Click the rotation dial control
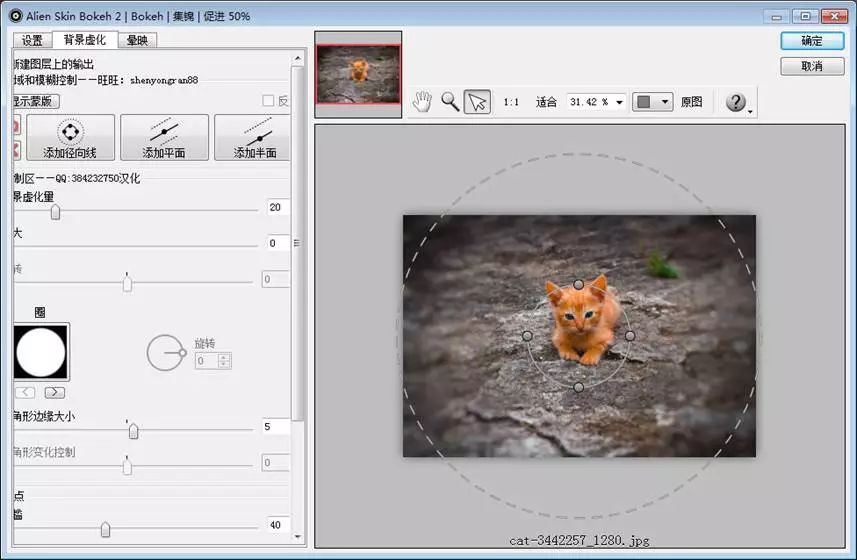Image resolution: width=857 pixels, height=560 pixels. pos(165,353)
